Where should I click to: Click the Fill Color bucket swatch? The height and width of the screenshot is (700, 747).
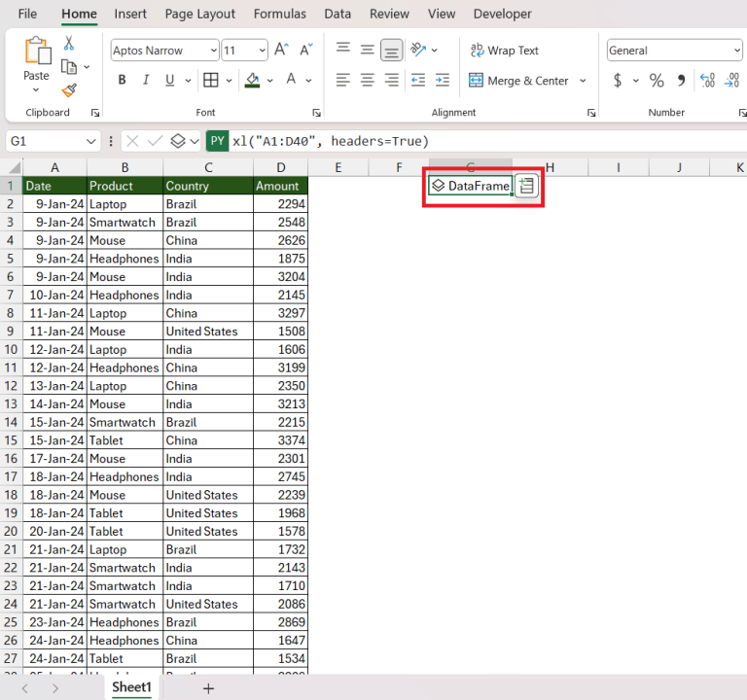(252, 81)
